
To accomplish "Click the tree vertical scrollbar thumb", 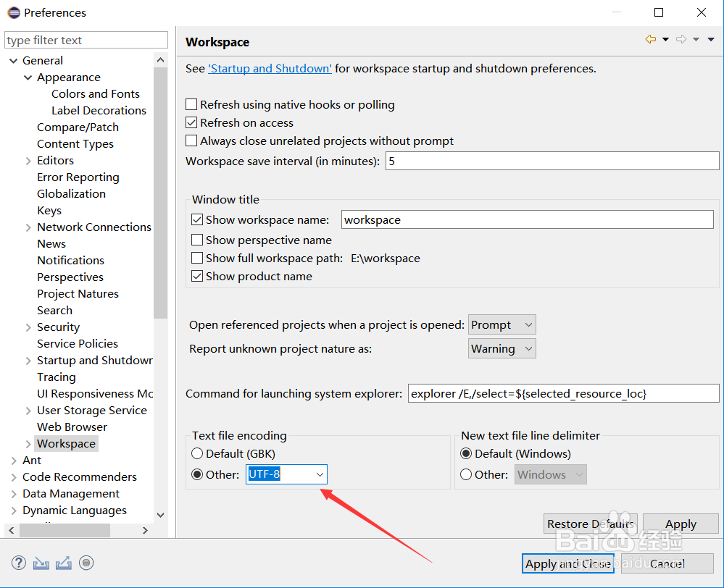I will tap(161, 193).
